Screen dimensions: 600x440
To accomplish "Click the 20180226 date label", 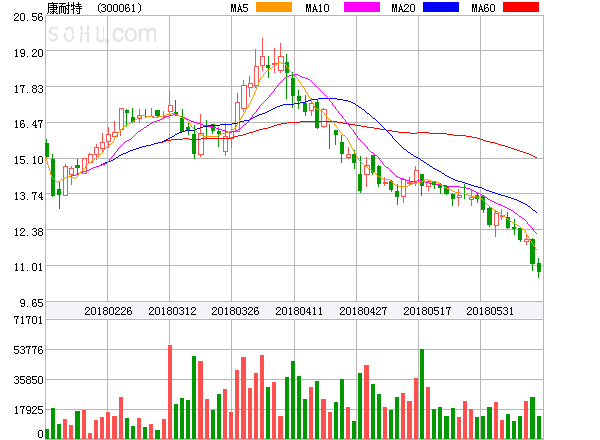I will [x=108, y=311].
